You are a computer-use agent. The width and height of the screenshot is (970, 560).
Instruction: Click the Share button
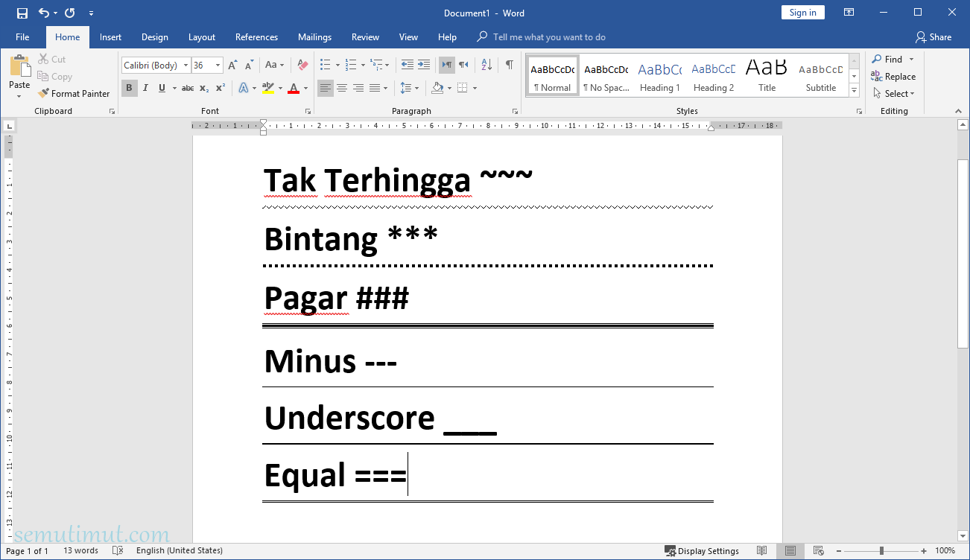click(933, 37)
